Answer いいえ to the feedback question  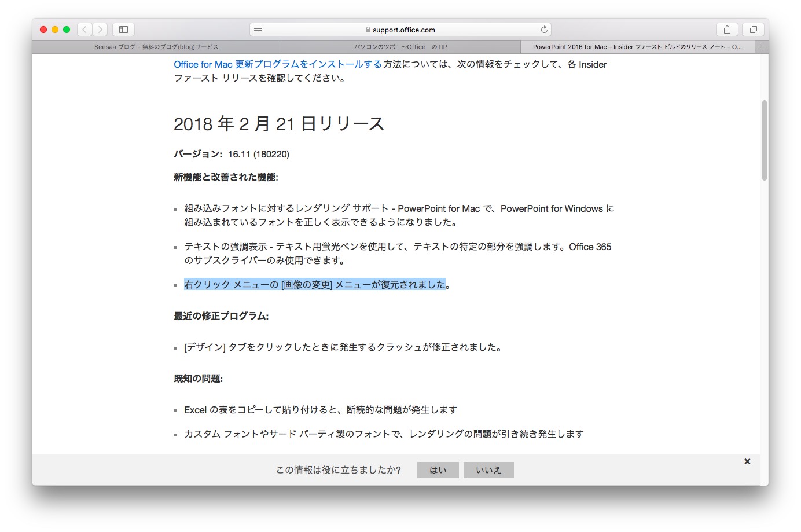pyautogui.click(x=488, y=470)
